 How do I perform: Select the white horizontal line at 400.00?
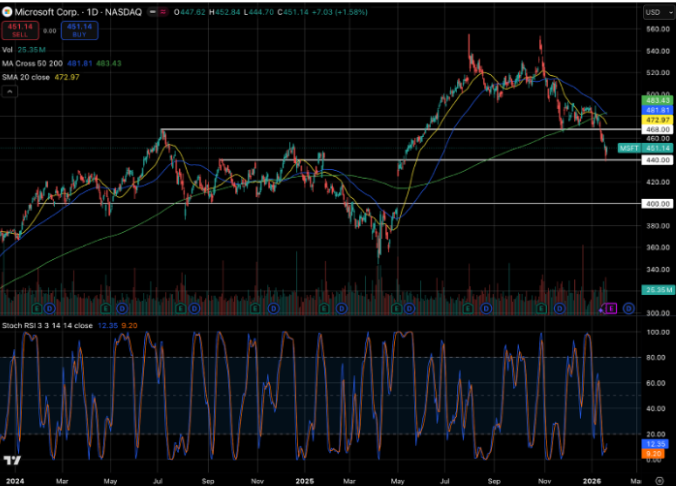click(x=300, y=203)
